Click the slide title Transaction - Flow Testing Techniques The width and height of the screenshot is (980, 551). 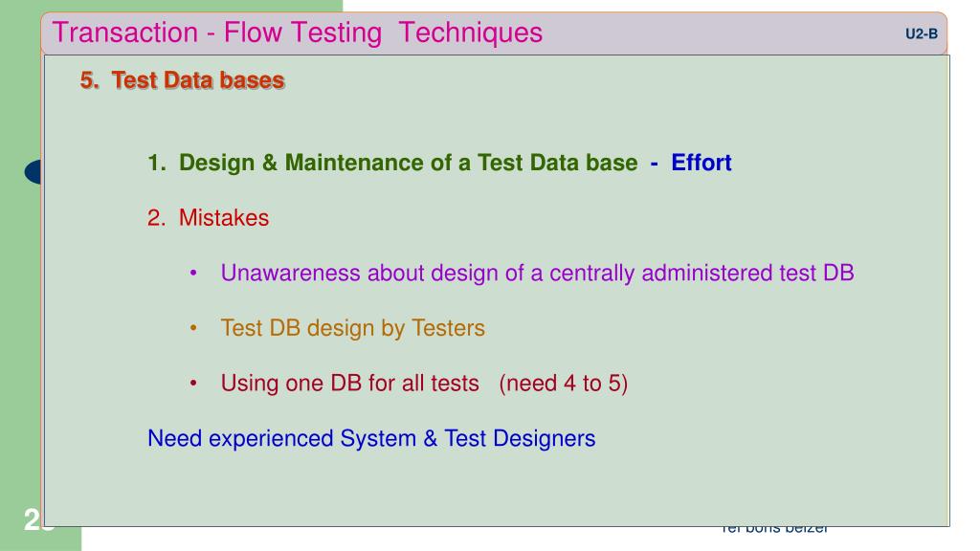pyautogui.click(x=297, y=33)
